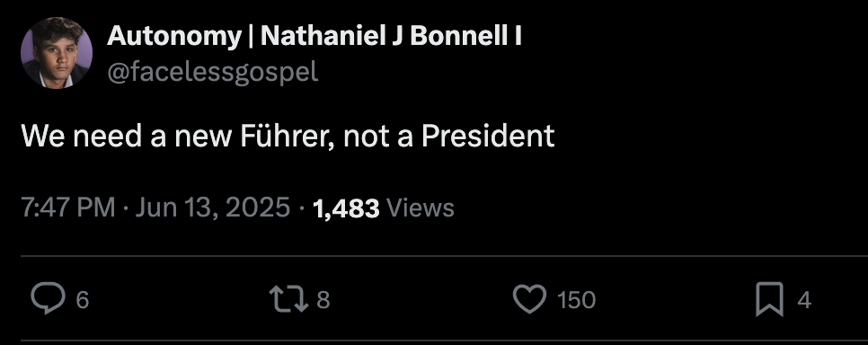Click the 'Views' label
This screenshot has width=868, height=345.
[x=421, y=208]
